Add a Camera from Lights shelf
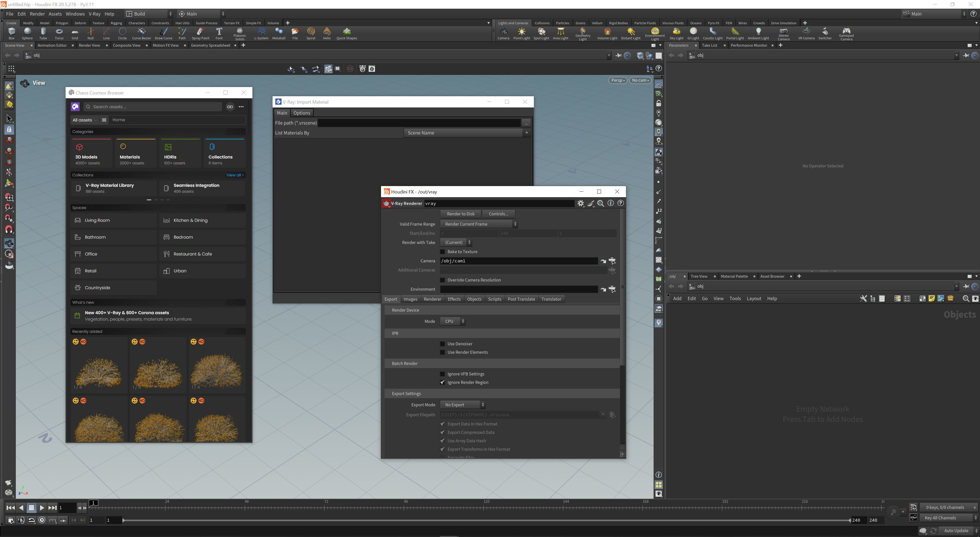The height and width of the screenshot is (537, 980). [503, 33]
